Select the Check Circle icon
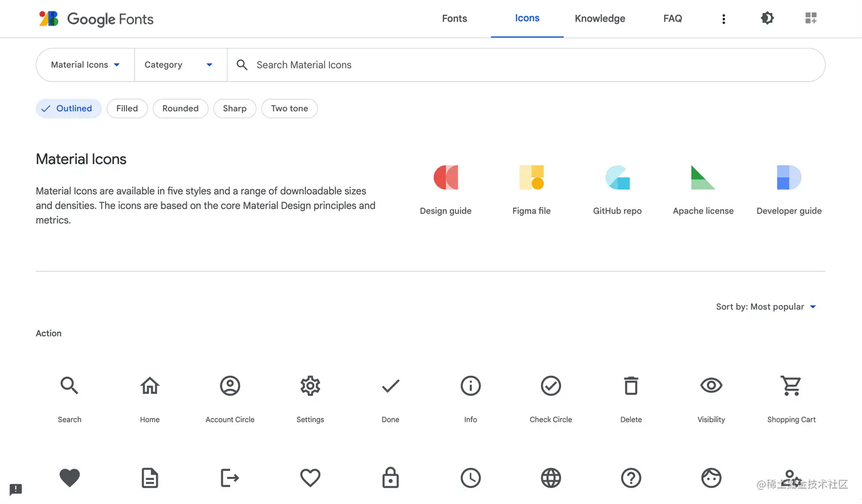This screenshot has height=504, width=862. [551, 385]
